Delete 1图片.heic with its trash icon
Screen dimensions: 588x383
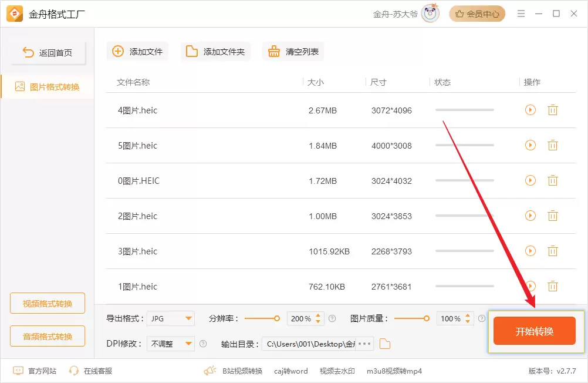(x=553, y=287)
